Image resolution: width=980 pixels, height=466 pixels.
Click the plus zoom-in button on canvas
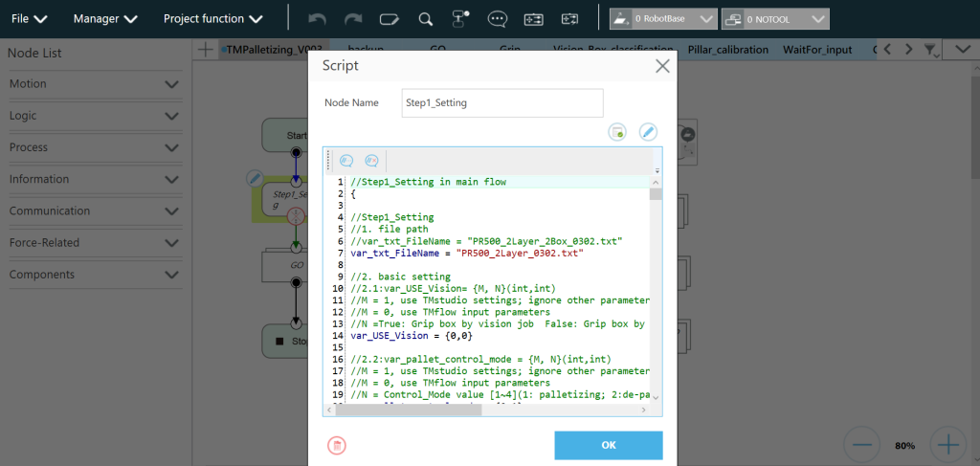coord(947,445)
